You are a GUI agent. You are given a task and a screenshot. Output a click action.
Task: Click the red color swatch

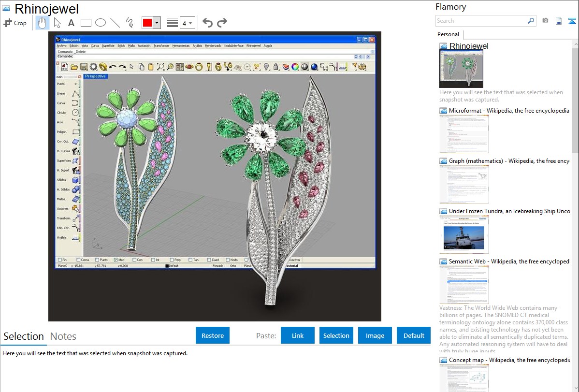pos(147,23)
